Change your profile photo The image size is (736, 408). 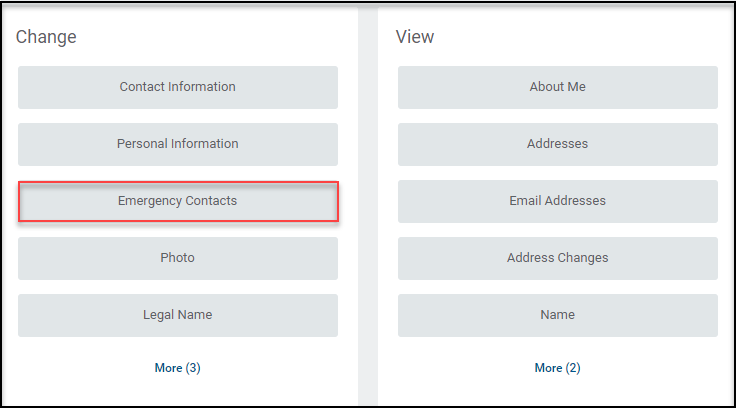(177, 258)
